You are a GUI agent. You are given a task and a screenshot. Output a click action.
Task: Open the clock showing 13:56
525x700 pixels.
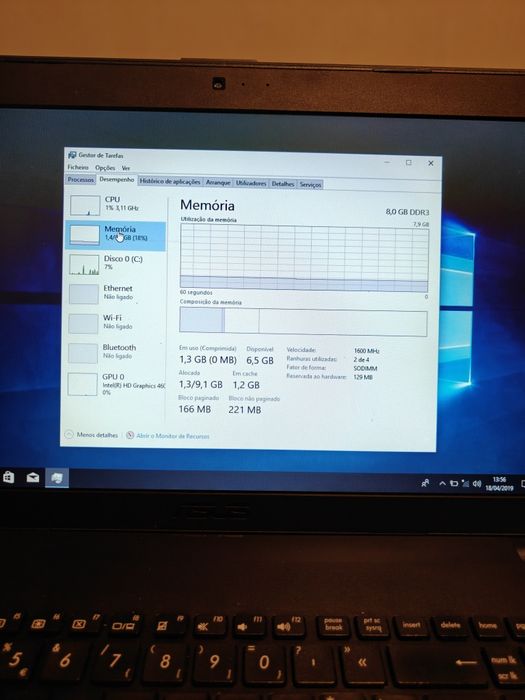[500, 484]
